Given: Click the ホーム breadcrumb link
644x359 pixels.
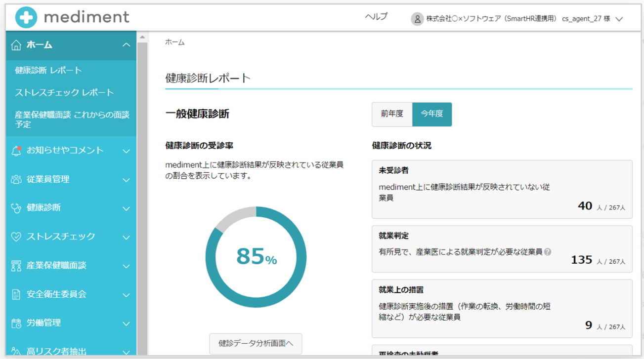Looking at the screenshot, I should tap(175, 42).
